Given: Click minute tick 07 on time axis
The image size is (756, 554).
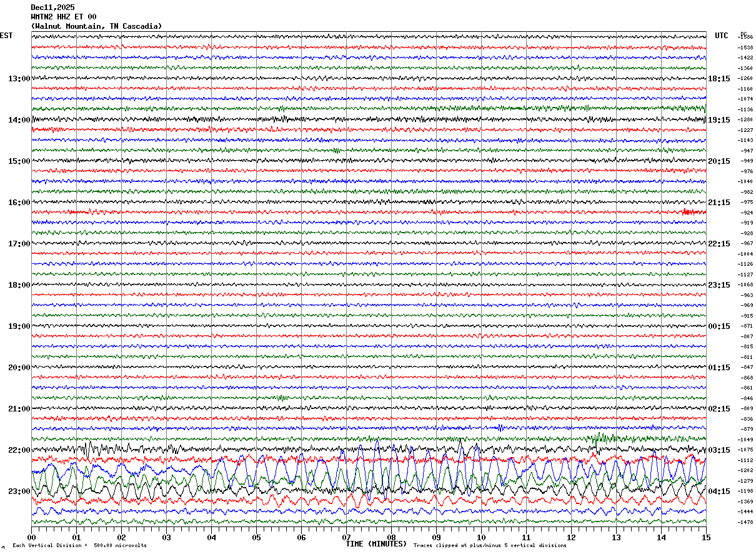Looking at the screenshot, I should point(346,537).
